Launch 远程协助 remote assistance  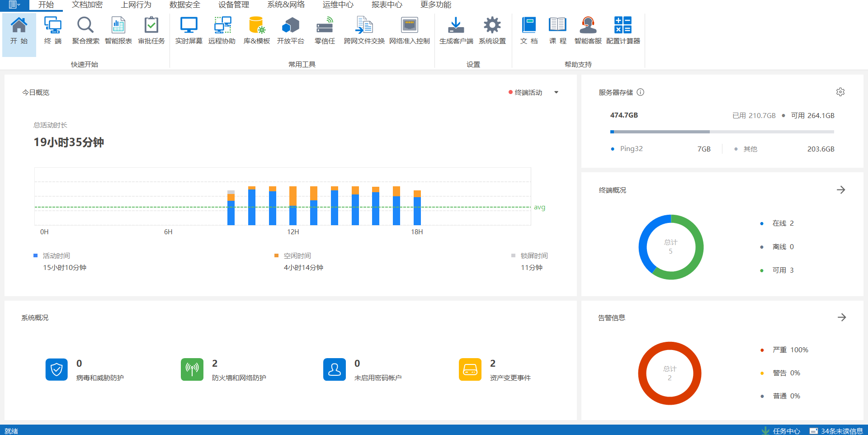pyautogui.click(x=222, y=30)
